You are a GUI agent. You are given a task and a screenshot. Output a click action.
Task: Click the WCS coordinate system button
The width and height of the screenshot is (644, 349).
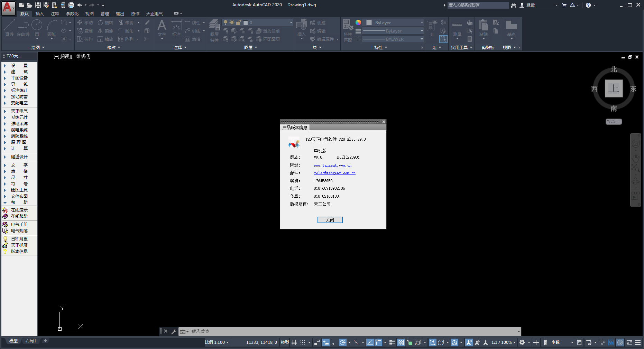[x=614, y=121]
